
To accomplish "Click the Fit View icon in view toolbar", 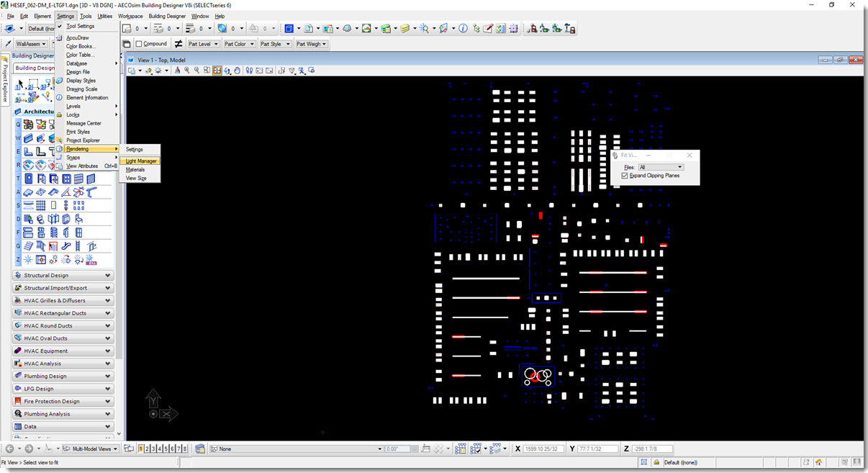I will click(217, 71).
